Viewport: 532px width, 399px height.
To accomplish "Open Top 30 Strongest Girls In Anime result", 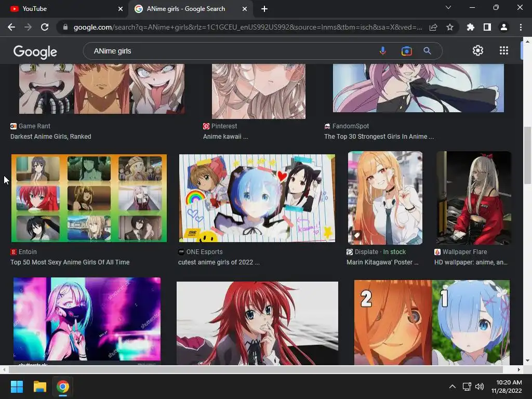I will pyautogui.click(x=379, y=137).
